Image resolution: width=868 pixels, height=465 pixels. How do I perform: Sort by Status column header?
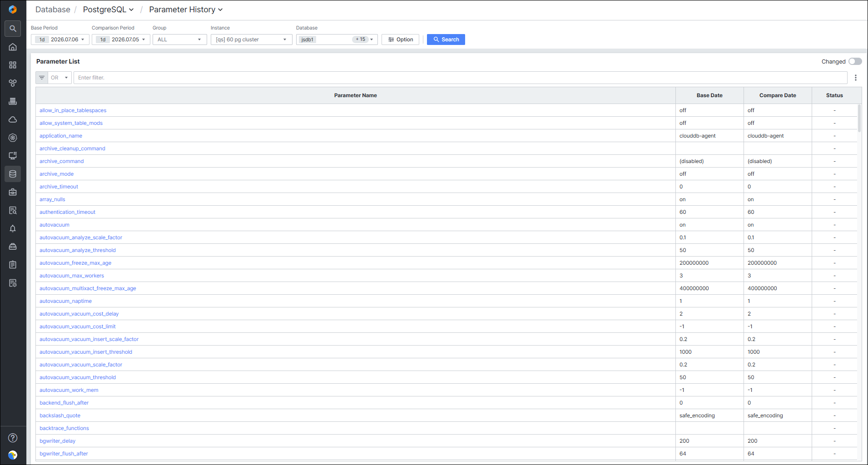834,95
